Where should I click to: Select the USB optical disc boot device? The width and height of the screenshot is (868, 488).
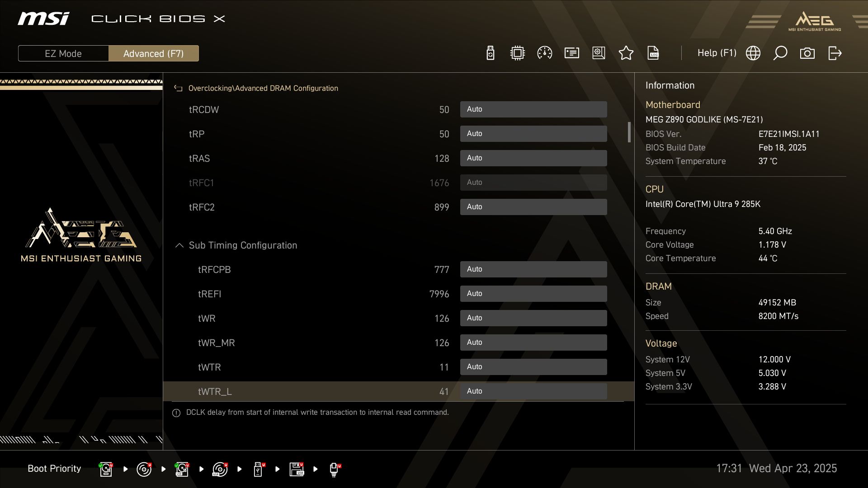220,469
